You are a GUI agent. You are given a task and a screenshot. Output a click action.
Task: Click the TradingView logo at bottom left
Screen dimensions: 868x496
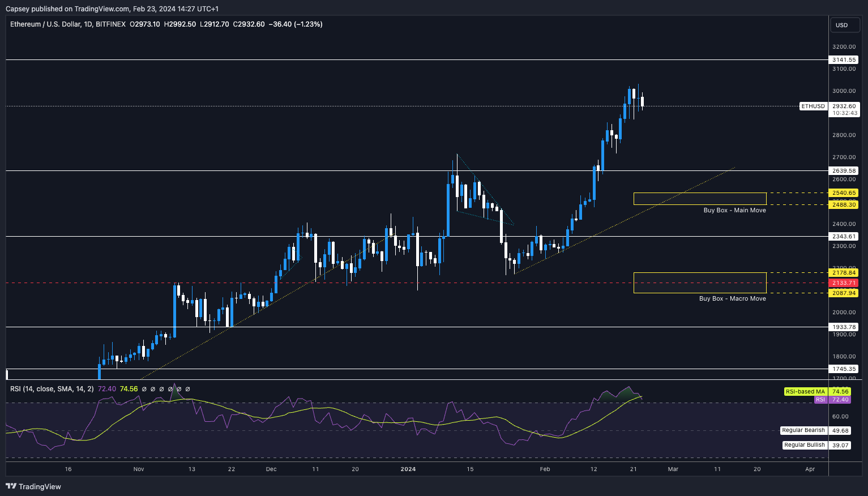(x=33, y=486)
